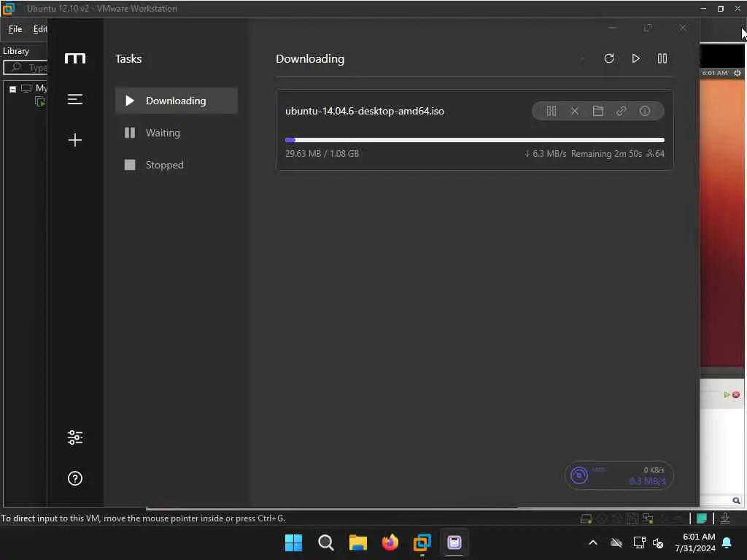Click the green play arrow in the VM window
Image resolution: width=747 pixels, height=560 pixels.
(727, 394)
